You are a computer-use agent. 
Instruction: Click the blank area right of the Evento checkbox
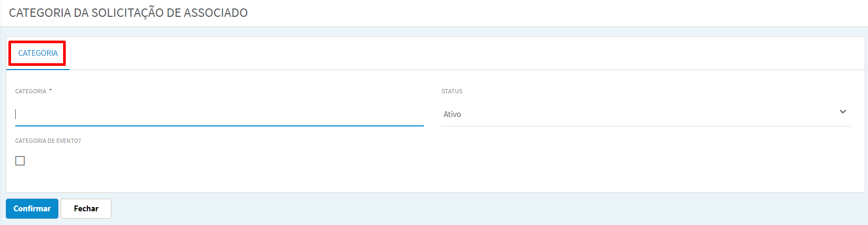[x=421, y=161]
